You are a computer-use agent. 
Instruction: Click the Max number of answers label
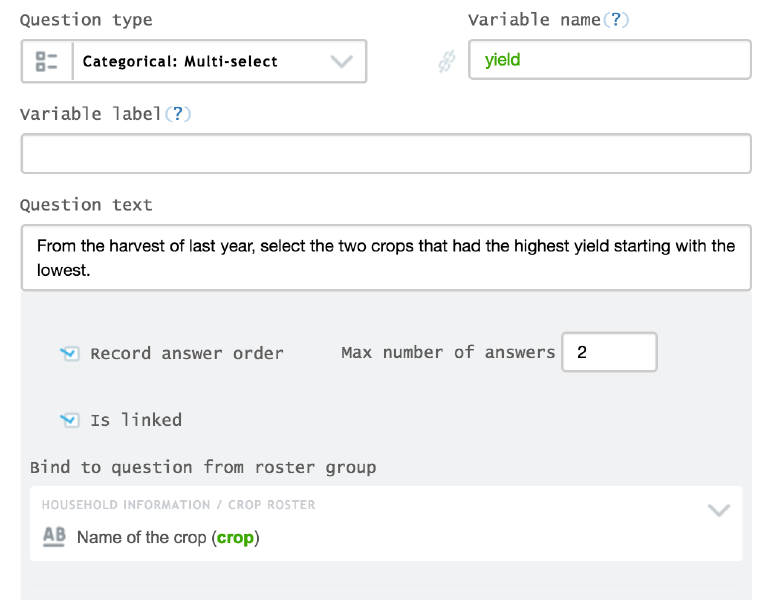(x=447, y=352)
